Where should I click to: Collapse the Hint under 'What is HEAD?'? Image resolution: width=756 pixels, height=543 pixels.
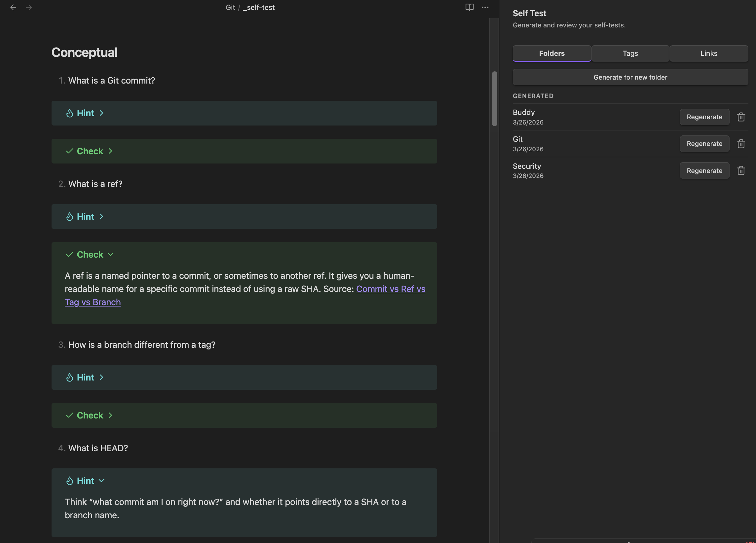(86, 481)
